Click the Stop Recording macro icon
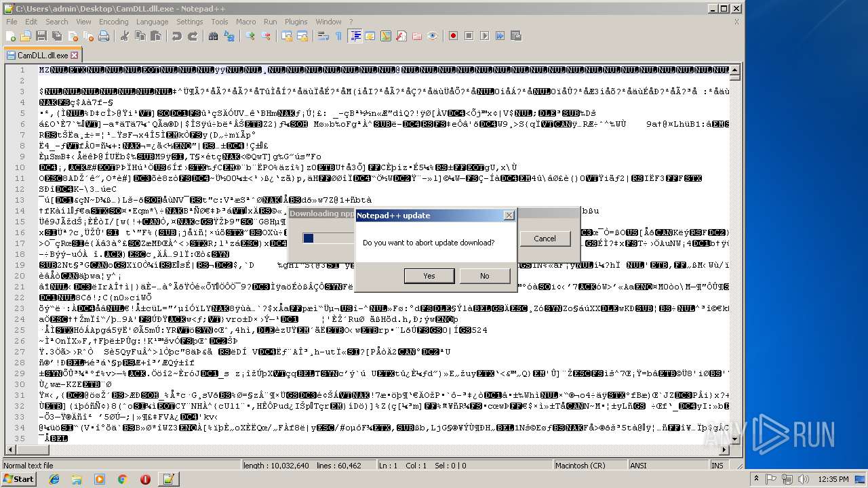The image size is (868, 488). tap(469, 36)
